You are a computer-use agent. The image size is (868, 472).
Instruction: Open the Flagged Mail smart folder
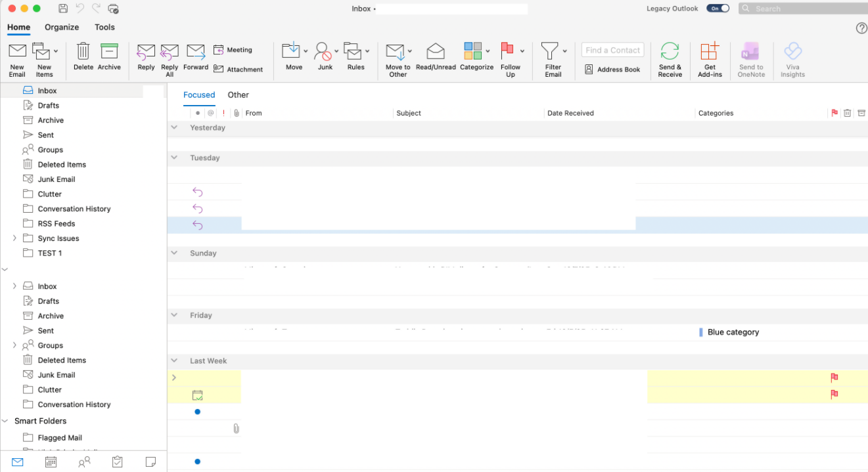click(60, 437)
